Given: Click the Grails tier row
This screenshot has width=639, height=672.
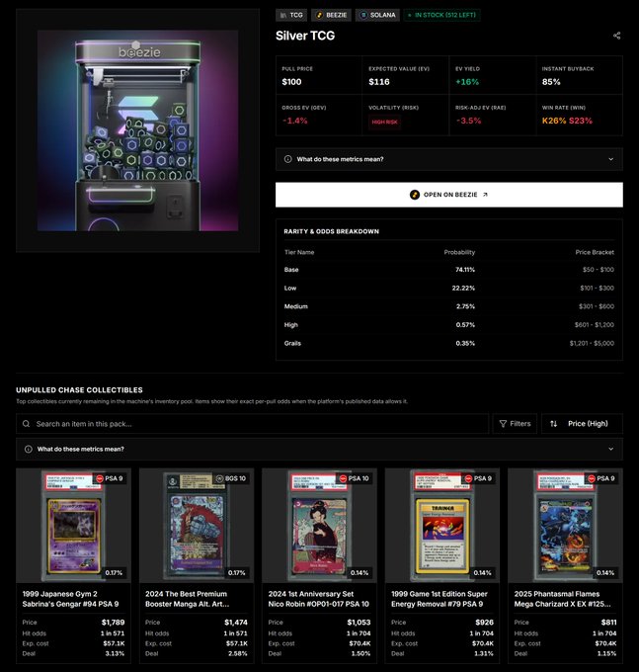Looking at the screenshot, I should 448,343.
